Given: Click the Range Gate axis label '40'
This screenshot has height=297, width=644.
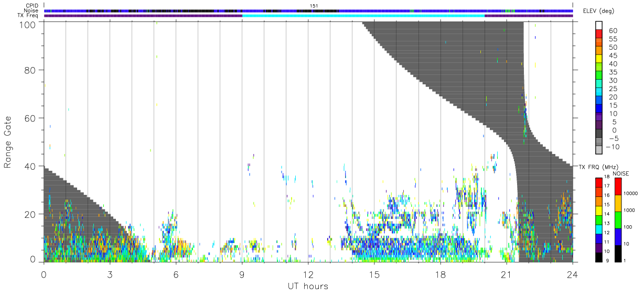Looking at the screenshot, I should [30, 166].
